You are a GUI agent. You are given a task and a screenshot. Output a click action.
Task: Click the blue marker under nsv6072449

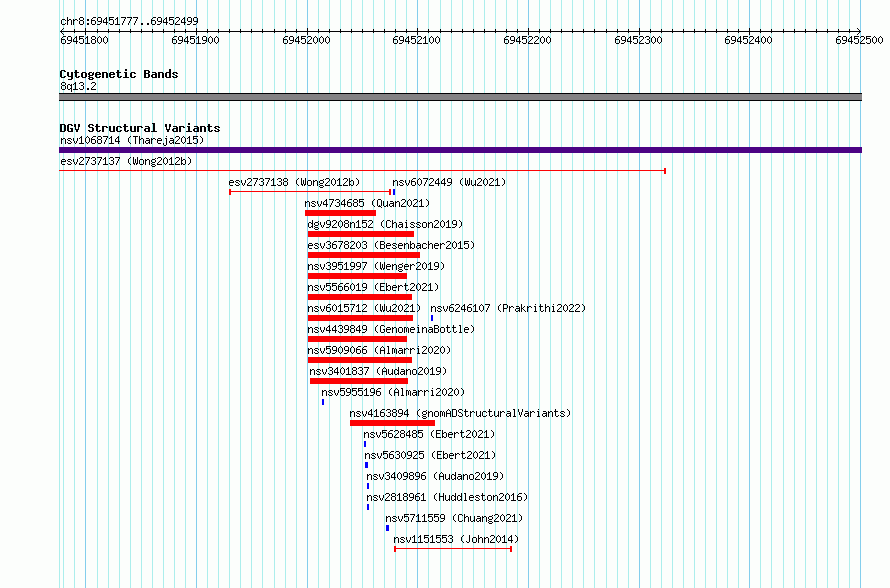394,192
